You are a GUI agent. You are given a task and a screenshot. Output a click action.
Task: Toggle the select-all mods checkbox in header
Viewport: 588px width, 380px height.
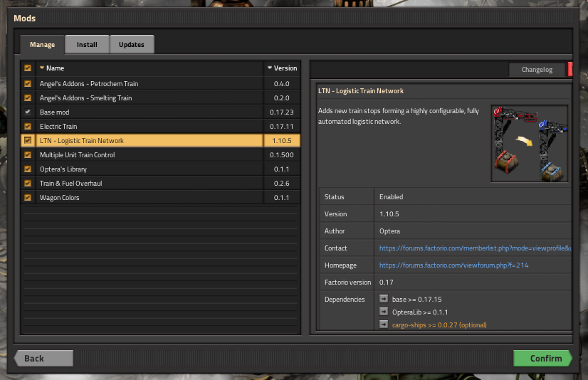tap(28, 68)
